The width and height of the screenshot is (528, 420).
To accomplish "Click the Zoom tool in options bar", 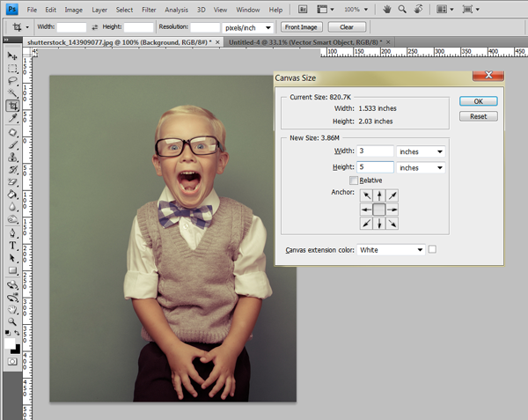I will point(402,10).
